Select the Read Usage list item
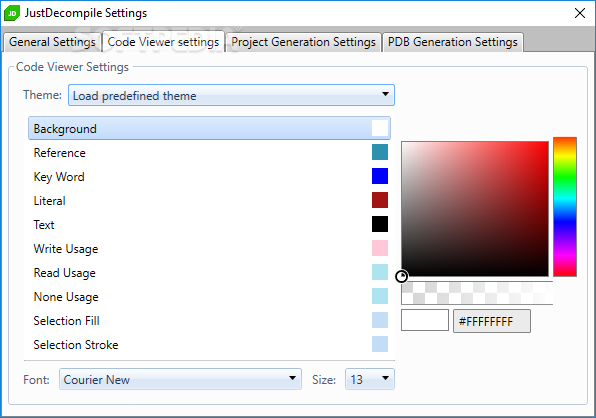596x418 pixels. pos(209,272)
